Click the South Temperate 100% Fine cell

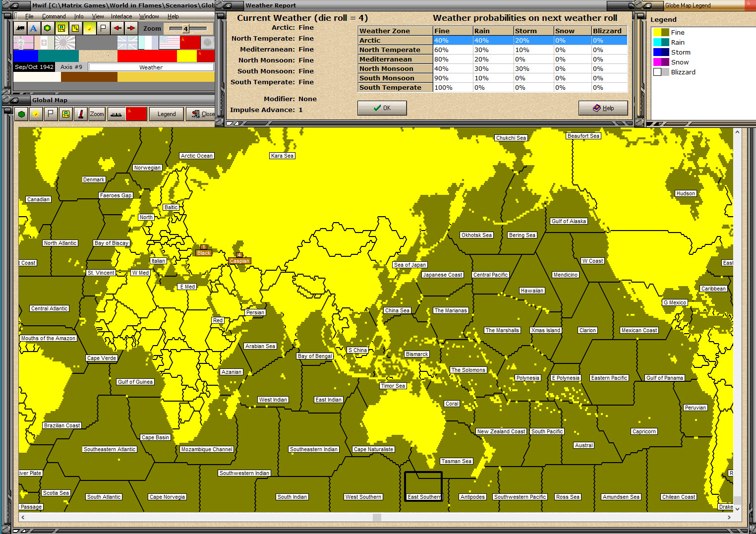453,87
